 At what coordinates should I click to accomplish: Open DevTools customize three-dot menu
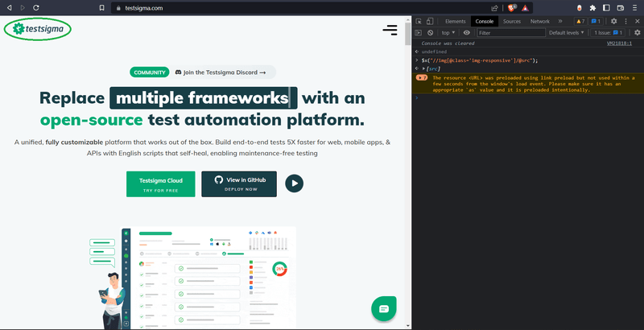626,22
